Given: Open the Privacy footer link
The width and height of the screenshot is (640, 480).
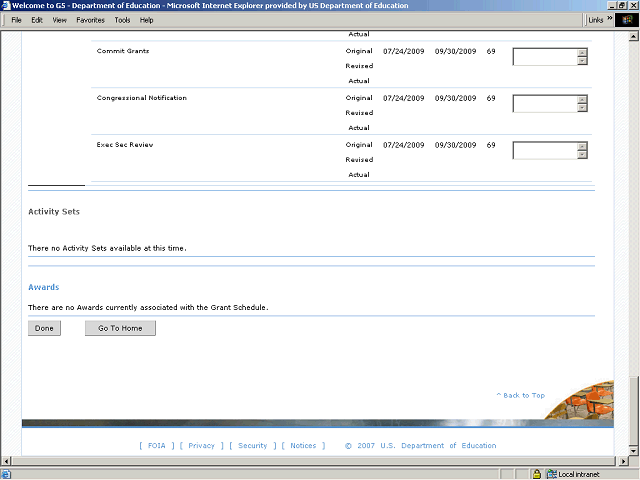Looking at the screenshot, I should pos(201,445).
